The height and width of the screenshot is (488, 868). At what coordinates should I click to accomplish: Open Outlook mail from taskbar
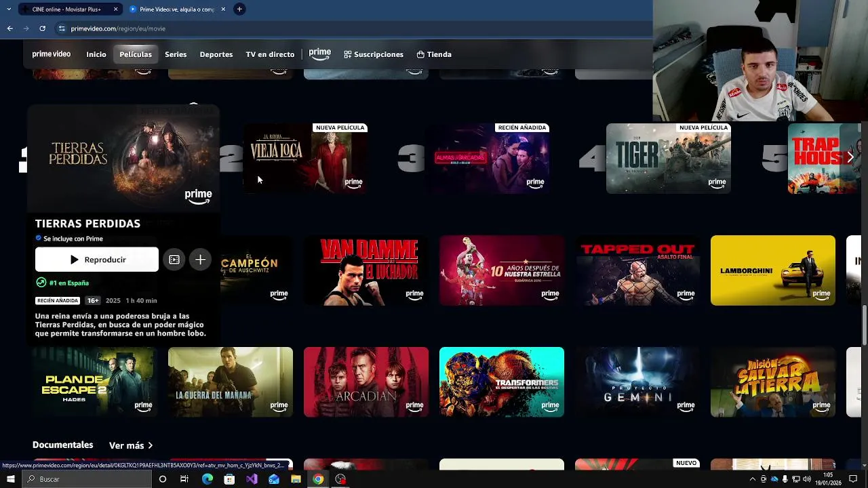pos(274,479)
